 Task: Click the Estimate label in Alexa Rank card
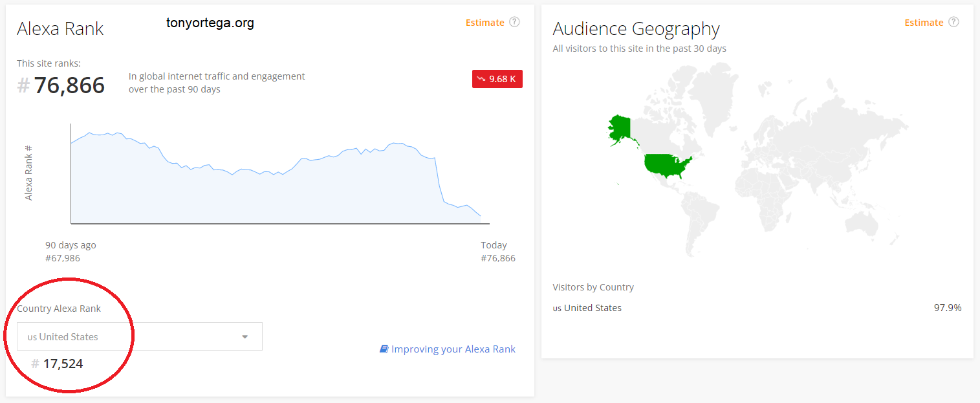485,23
